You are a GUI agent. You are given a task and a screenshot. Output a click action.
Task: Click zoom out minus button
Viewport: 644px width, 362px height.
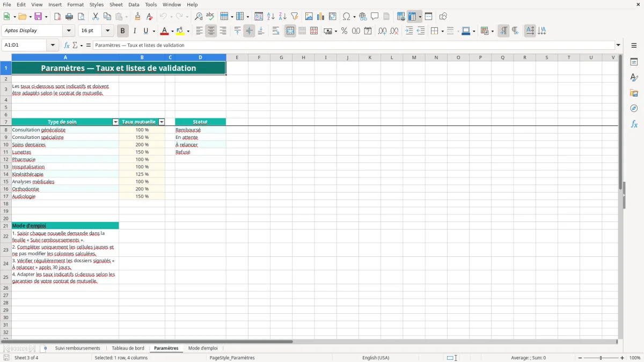580,358
